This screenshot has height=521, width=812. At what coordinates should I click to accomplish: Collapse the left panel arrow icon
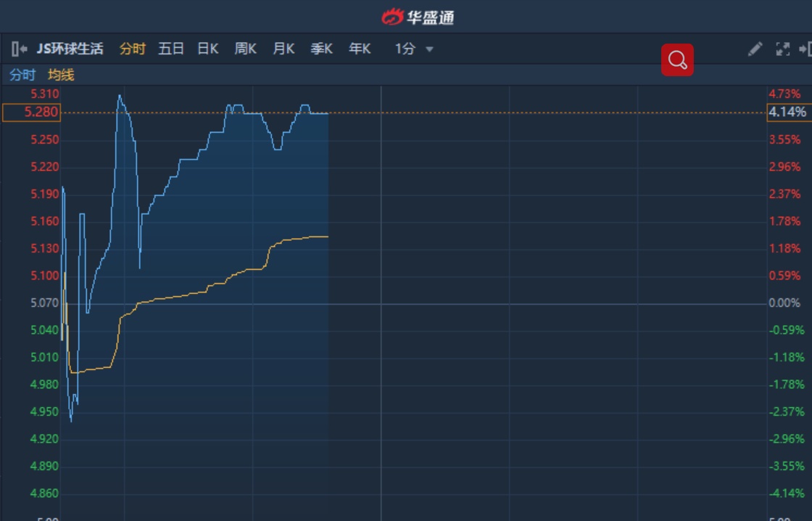pyautogui.click(x=19, y=49)
